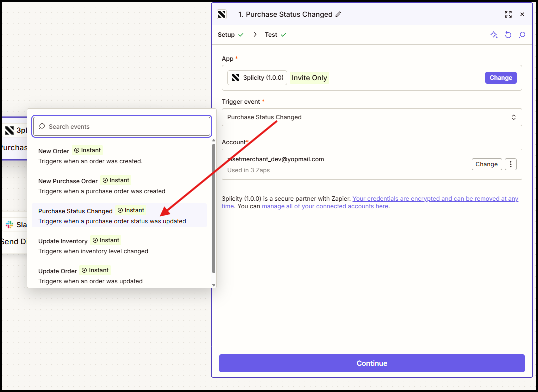
Task: Click the Instant badge next to New Order
Action: pos(87,150)
